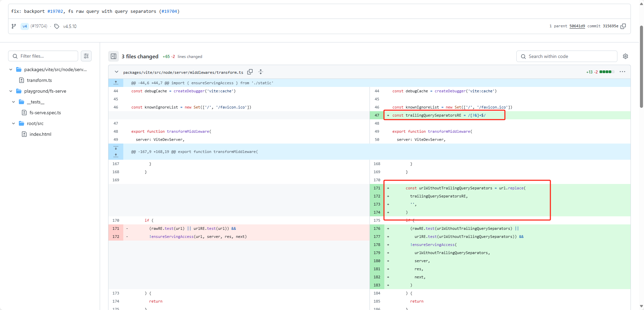Click the file icon next to index.html
Image resolution: width=644 pixels, height=310 pixels.
24,134
